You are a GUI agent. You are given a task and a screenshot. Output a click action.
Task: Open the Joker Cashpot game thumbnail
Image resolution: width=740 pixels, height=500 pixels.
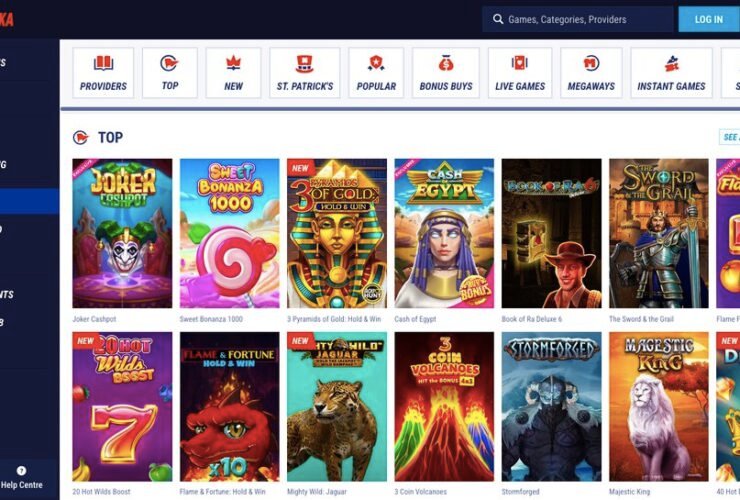point(122,233)
